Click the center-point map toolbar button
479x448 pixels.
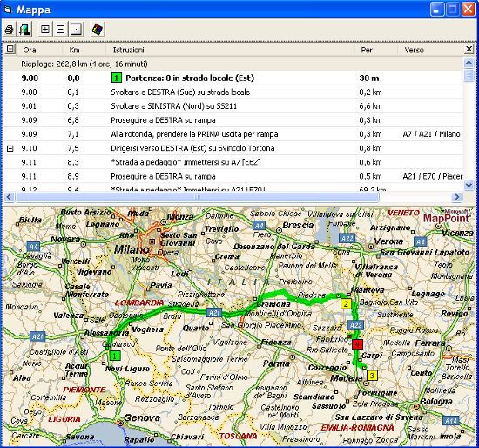point(76,30)
